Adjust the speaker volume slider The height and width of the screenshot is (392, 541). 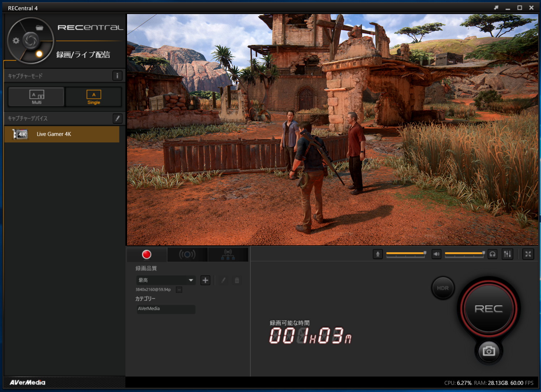(x=465, y=254)
